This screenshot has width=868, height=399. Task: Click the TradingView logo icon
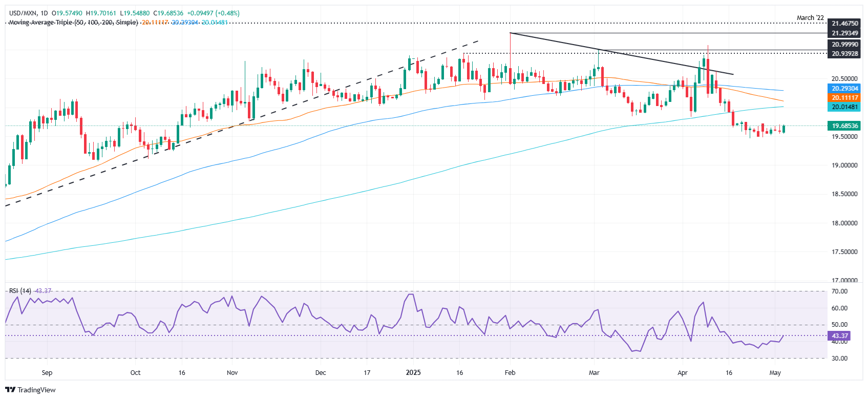click(10, 390)
